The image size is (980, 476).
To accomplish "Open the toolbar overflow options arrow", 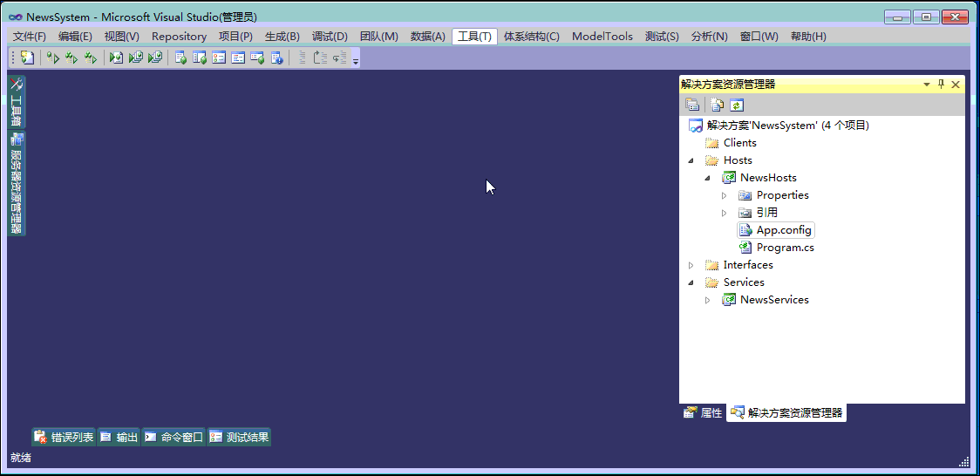I will pos(356,59).
